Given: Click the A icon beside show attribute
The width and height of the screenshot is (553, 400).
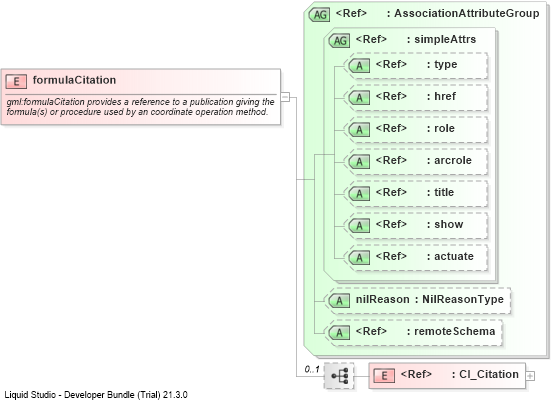Looking at the screenshot, I should pyautogui.click(x=359, y=226).
